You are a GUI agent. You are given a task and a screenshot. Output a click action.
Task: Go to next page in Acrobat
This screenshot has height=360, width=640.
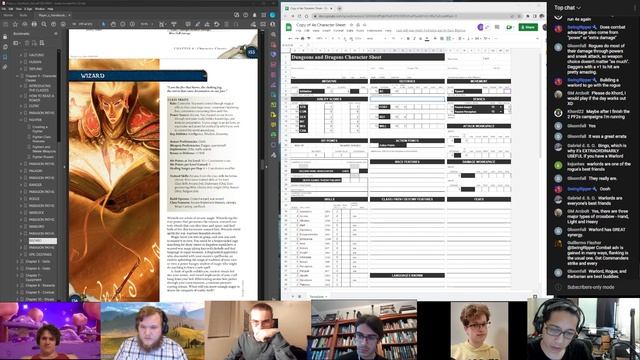coord(63,24)
